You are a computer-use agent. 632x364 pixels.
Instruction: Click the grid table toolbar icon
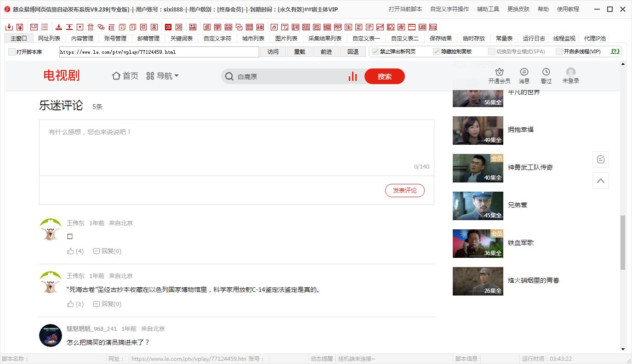pyautogui.click(x=250, y=27)
